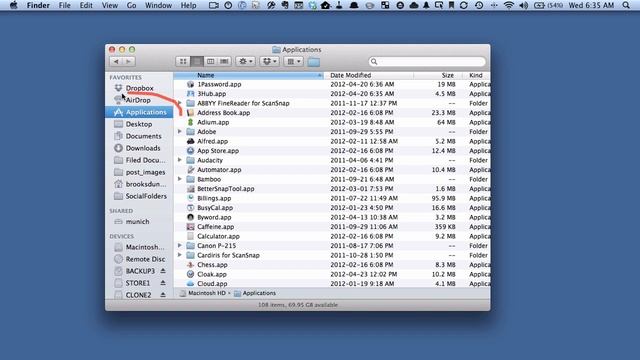Image resolution: width=640 pixels, height=360 pixels.
Task: Select Macintosh... drive in Devices
Action: pyautogui.click(x=145, y=247)
